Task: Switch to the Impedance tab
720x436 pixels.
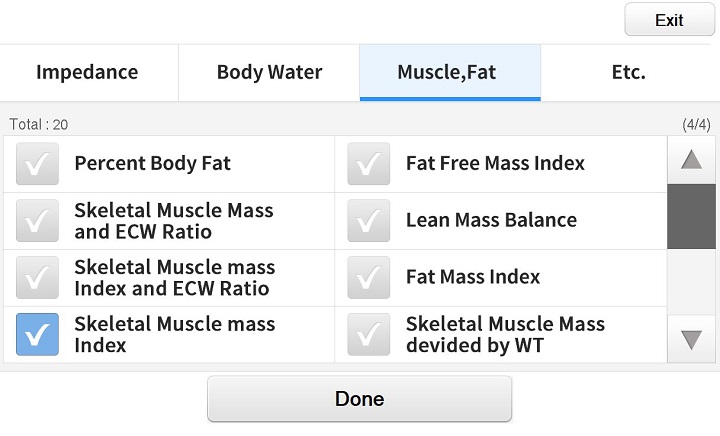Action: pos(87,72)
